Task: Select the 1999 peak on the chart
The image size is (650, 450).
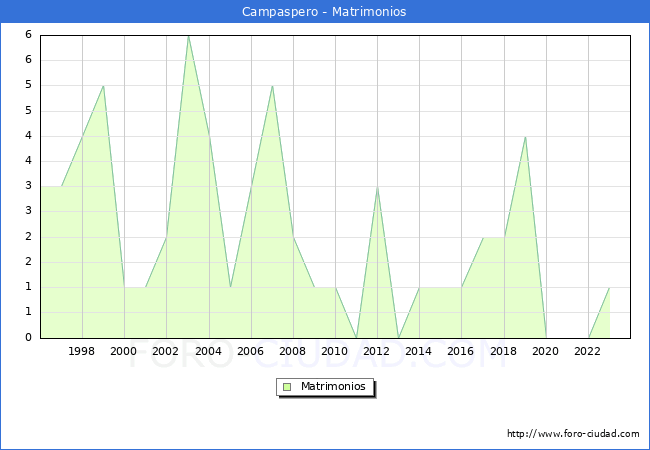Action: point(104,85)
